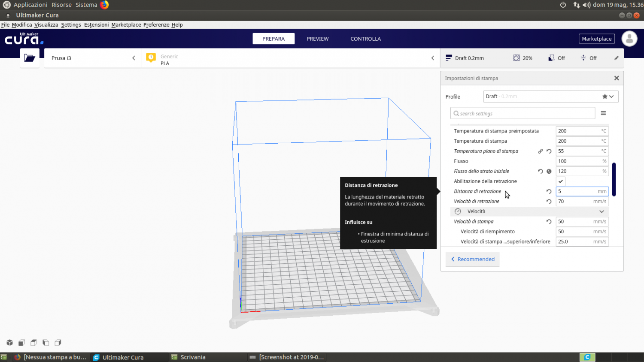Edit Distanza di retrazione value field

click(582, 191)
